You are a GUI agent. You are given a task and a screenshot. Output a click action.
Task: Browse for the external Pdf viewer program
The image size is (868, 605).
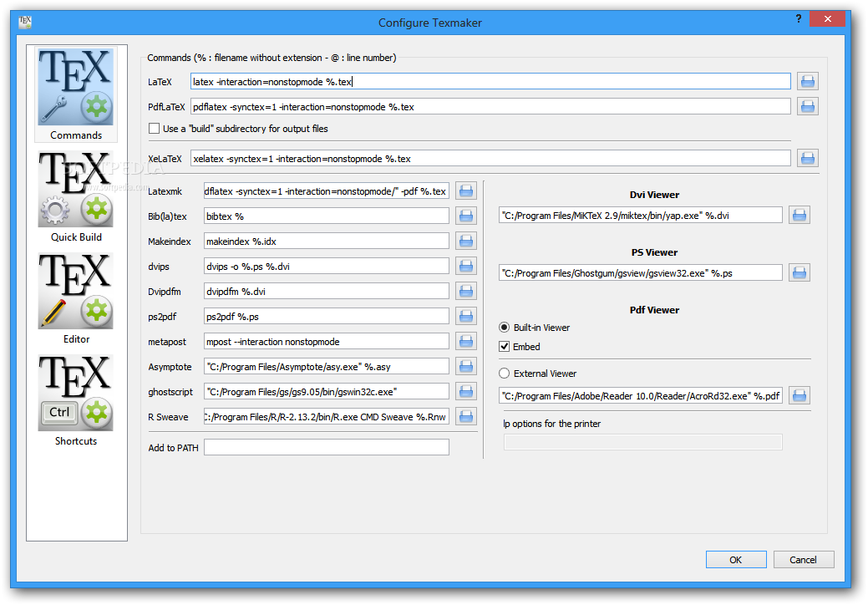[799, 395]
